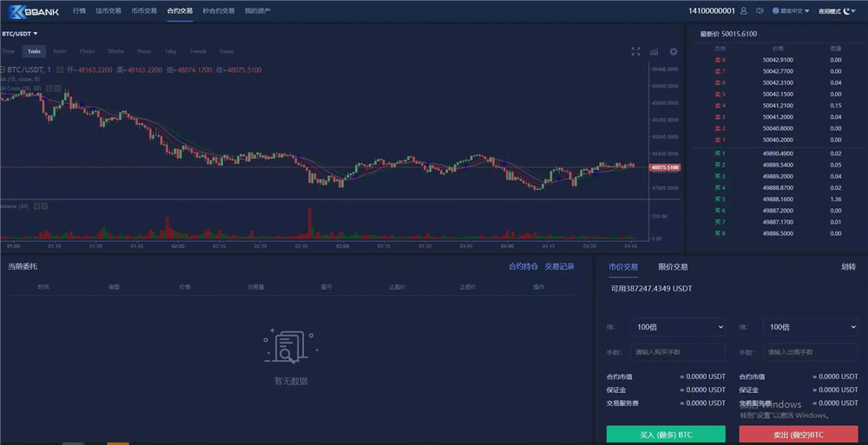Focus the 请输入出售手数 input field
The width and height of the screenshot is (868, 445).
click(x=811, y=352)
